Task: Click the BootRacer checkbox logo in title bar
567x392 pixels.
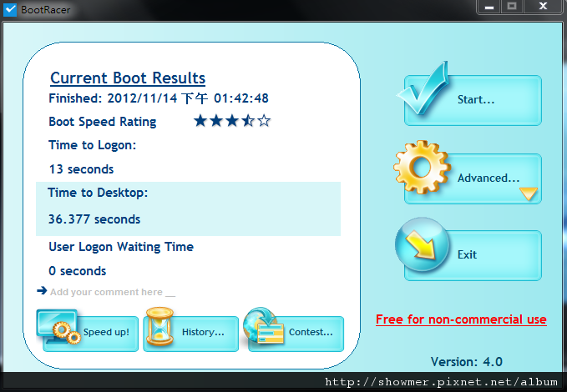Action: point(10,9)
